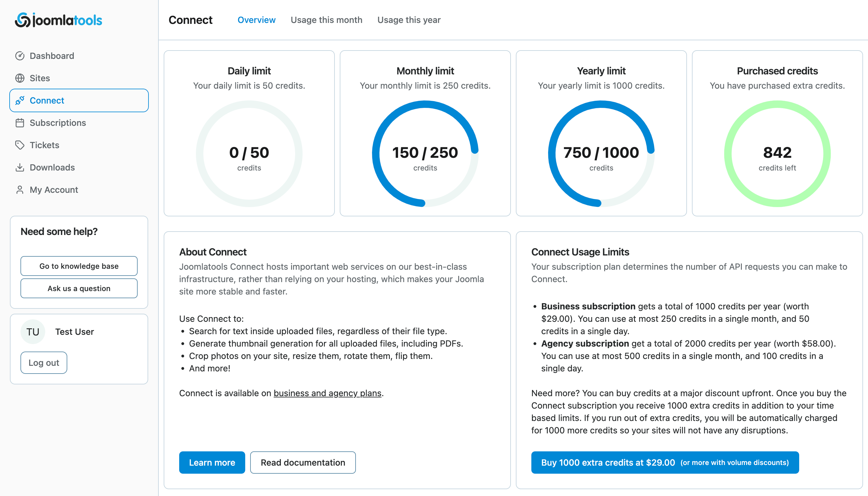This screenshot has width=868, height=496.
Task: Switch to Usage this month tab
Action: [326, 20]
